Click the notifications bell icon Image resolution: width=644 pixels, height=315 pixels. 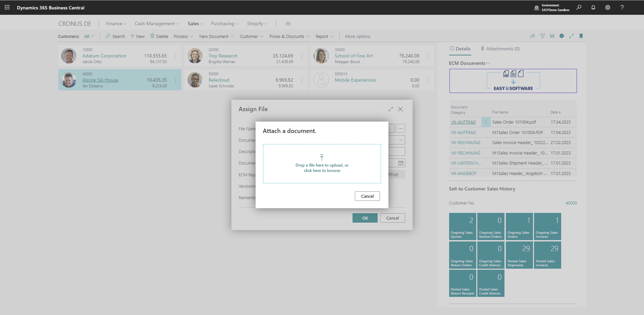(593, 7)
